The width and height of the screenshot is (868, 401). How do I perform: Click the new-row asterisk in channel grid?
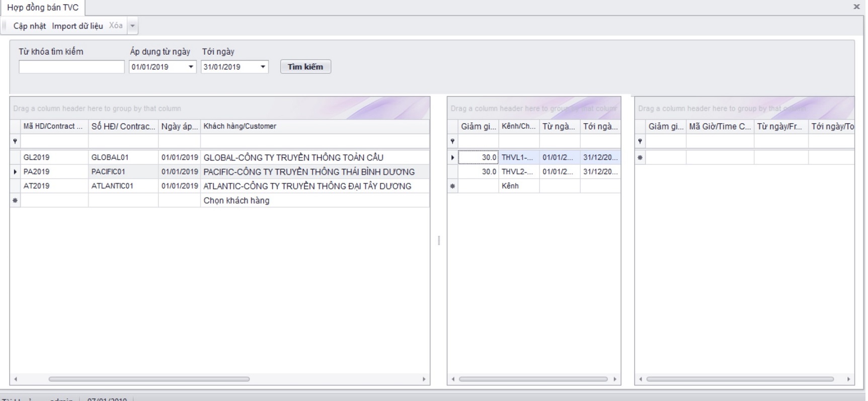[453, 186]
